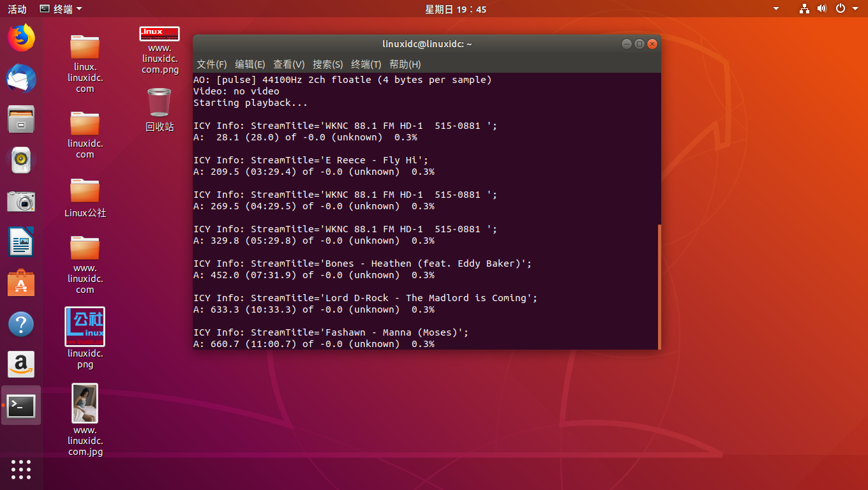Open the Files manager in the dock
Screen dimensions: 868x490
[x=21, y=119]
